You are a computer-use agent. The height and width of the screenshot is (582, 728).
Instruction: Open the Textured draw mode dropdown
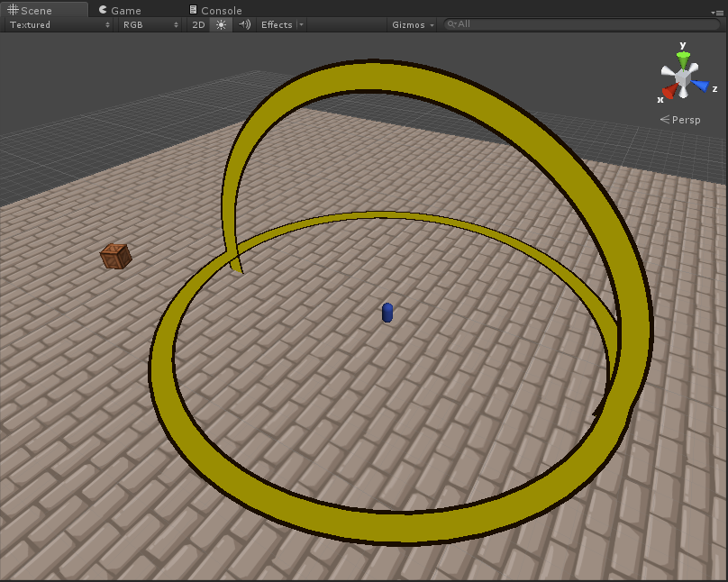pyautogui.click(x=59, y=24)
